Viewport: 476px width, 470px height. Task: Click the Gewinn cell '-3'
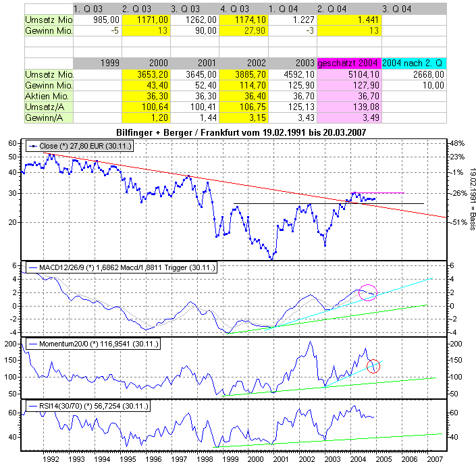(292, 30)
